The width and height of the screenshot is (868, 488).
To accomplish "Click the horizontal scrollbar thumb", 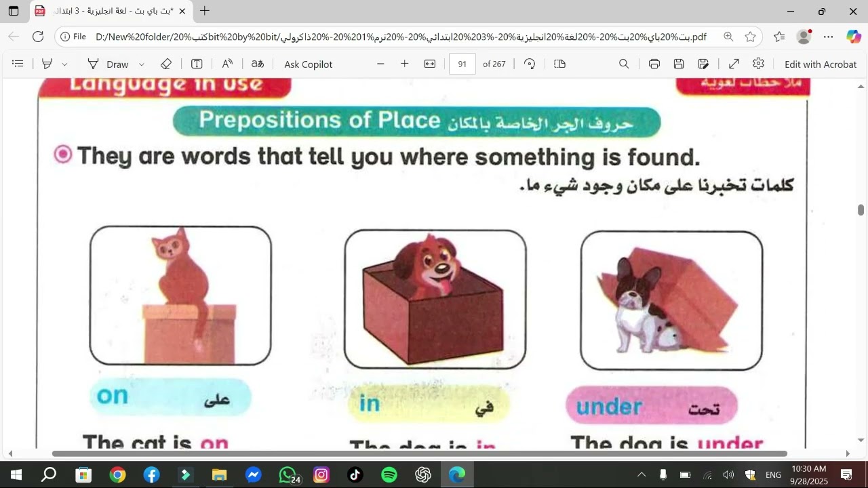I will (419, 453).
